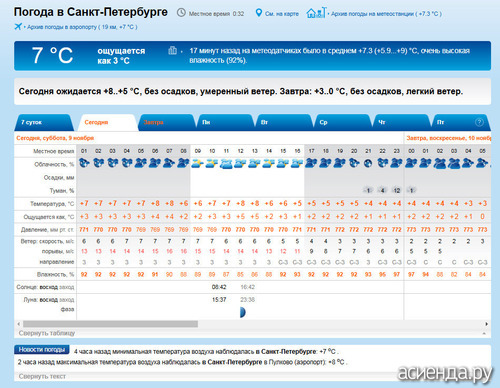Open the Ср forecast tab

[343, 122]
